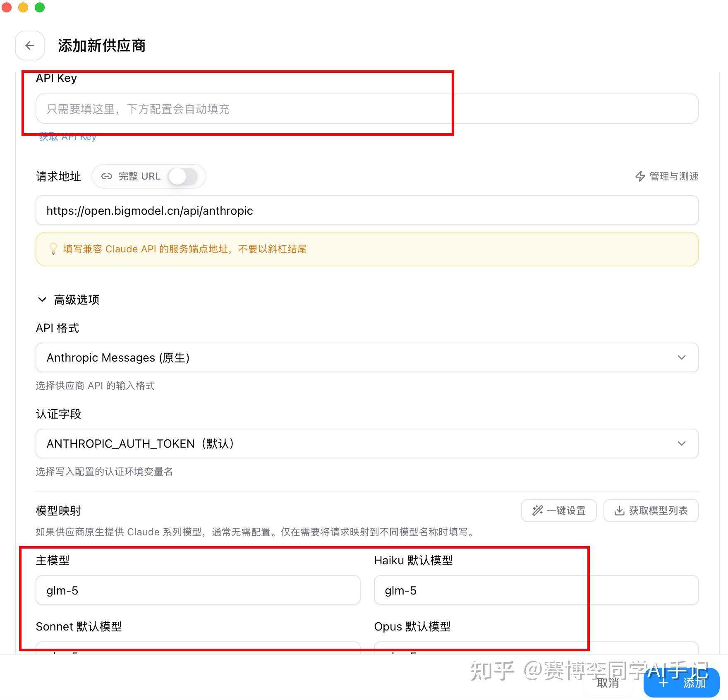
Task: Open the 获取 API Key link
Action: (x=67, y=137)
